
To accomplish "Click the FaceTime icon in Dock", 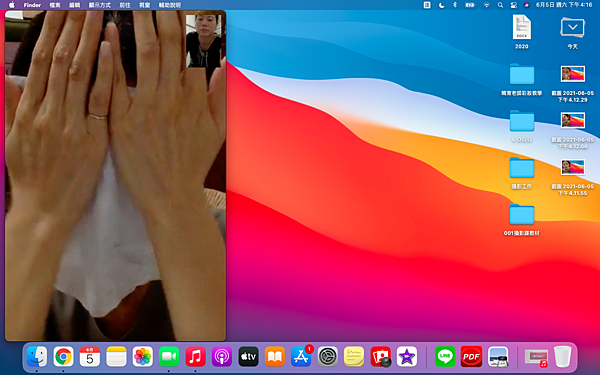I will (169, 357).
